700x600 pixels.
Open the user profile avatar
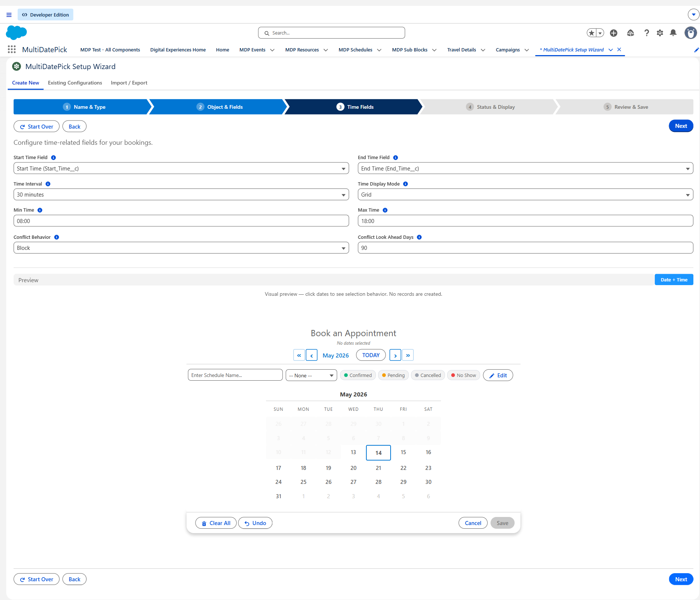point(690,33)
